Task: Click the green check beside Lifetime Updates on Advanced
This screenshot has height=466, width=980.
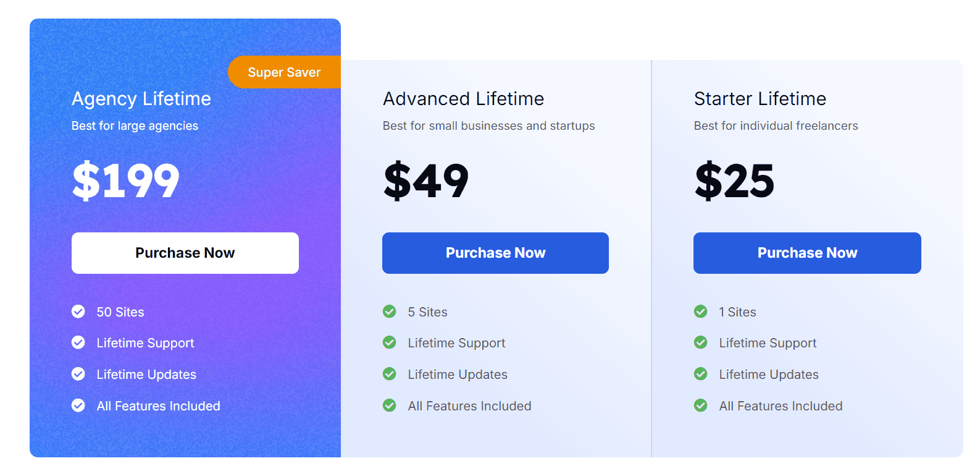Action: pyautogui.click(x=389, y=374)
